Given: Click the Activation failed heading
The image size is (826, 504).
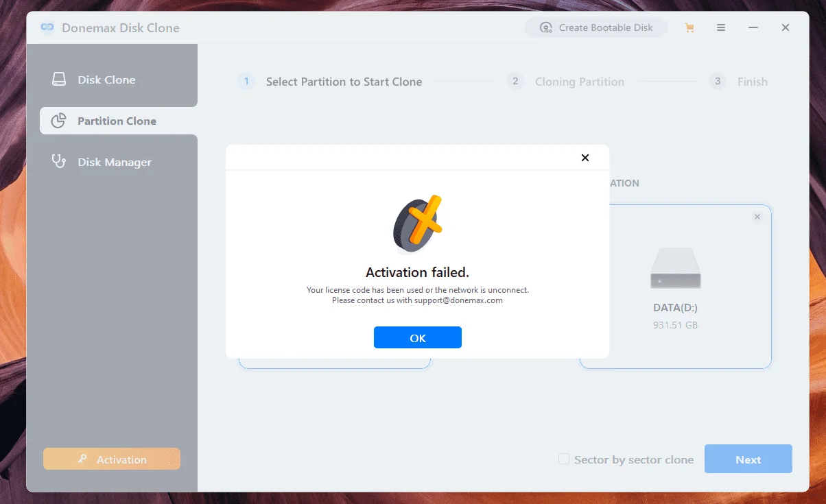Looking at the screenshot, I should click(x=417, y=272).
